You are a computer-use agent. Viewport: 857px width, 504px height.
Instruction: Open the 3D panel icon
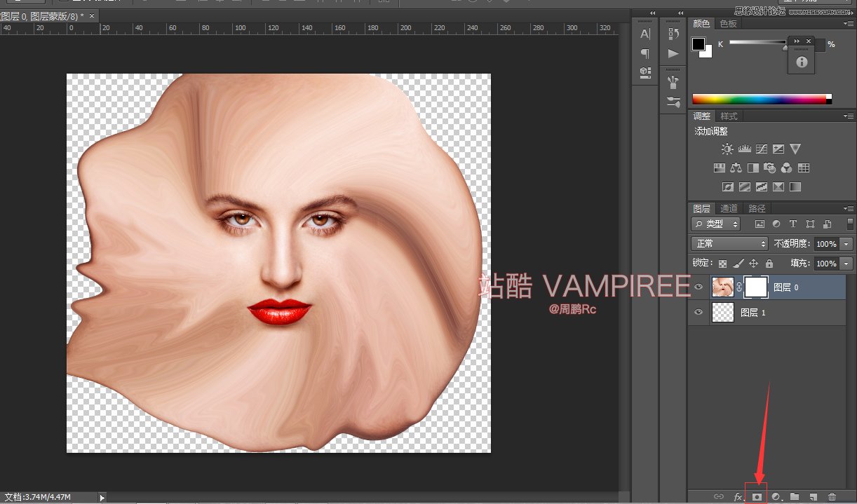click(645, 72)
